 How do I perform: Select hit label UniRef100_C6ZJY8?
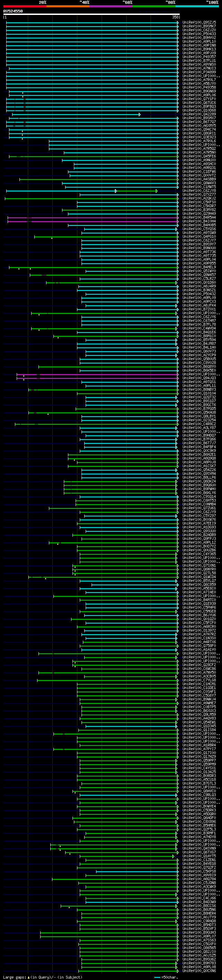point(199,191)
